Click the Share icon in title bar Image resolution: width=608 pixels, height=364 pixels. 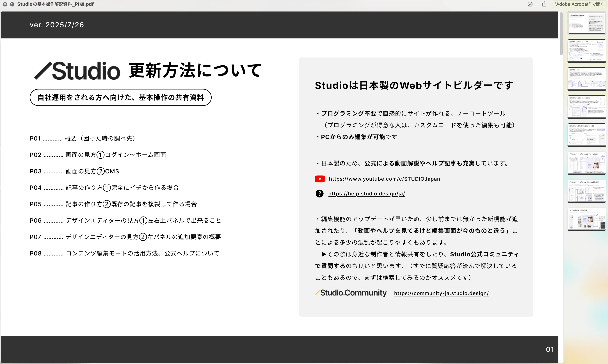(x=544, y=4)
